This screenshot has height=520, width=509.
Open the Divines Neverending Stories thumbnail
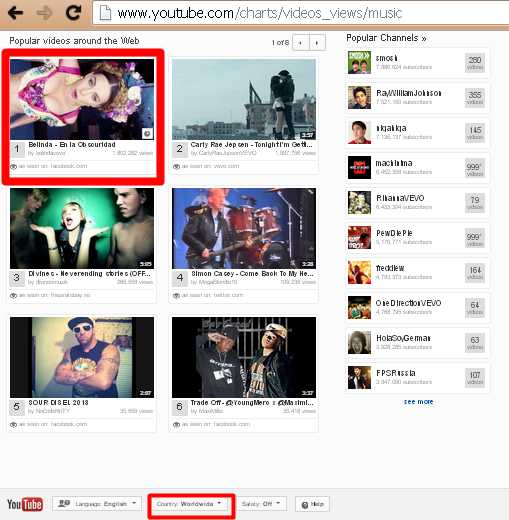[82, 228]
